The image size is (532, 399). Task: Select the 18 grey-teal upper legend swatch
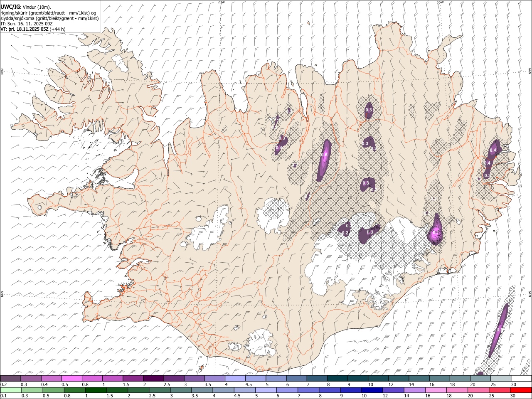(460, 379)
